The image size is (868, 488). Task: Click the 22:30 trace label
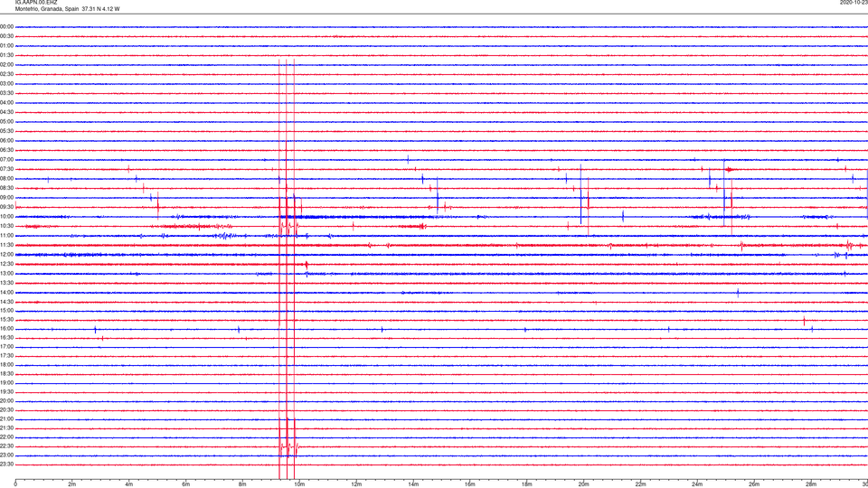(x=6, y=446)
